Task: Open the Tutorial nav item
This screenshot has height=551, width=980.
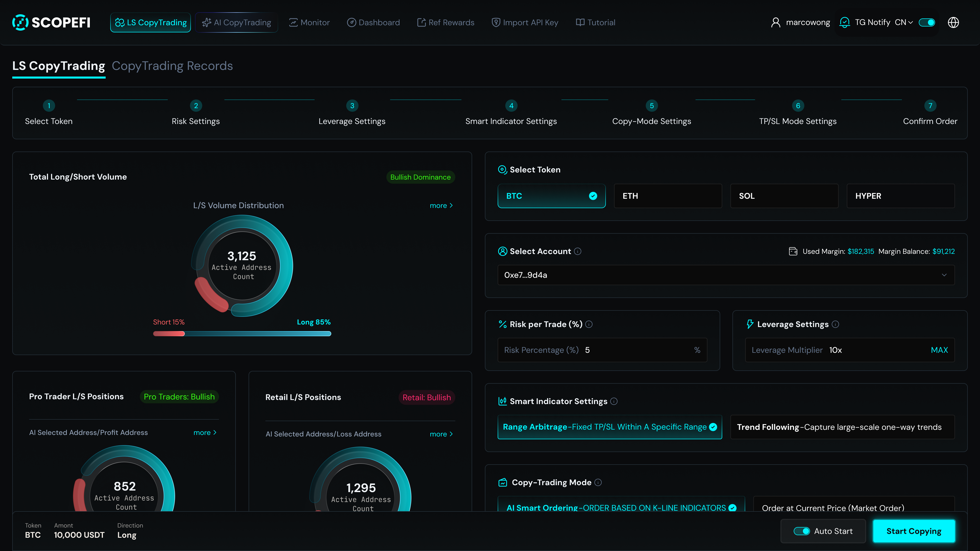Action: click(595, 22)
